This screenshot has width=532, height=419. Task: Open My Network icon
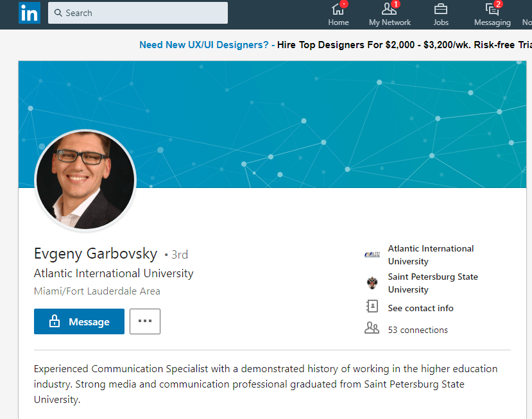(389, 10)
